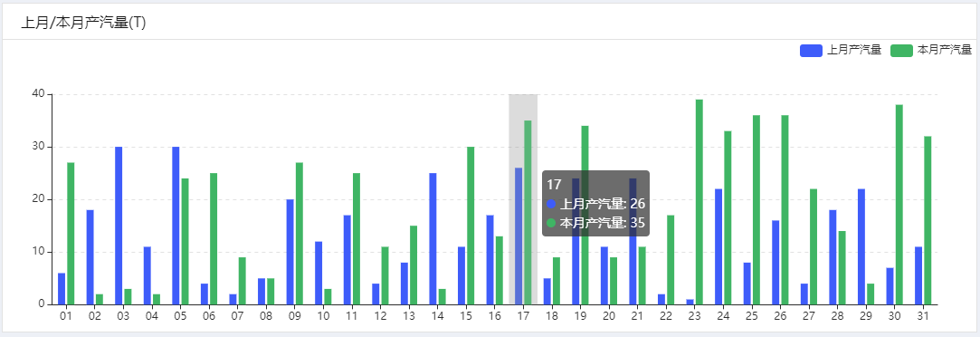
Task: Select the blue bar for day 05
Action: pyautogui.click(x=176, y=226)
